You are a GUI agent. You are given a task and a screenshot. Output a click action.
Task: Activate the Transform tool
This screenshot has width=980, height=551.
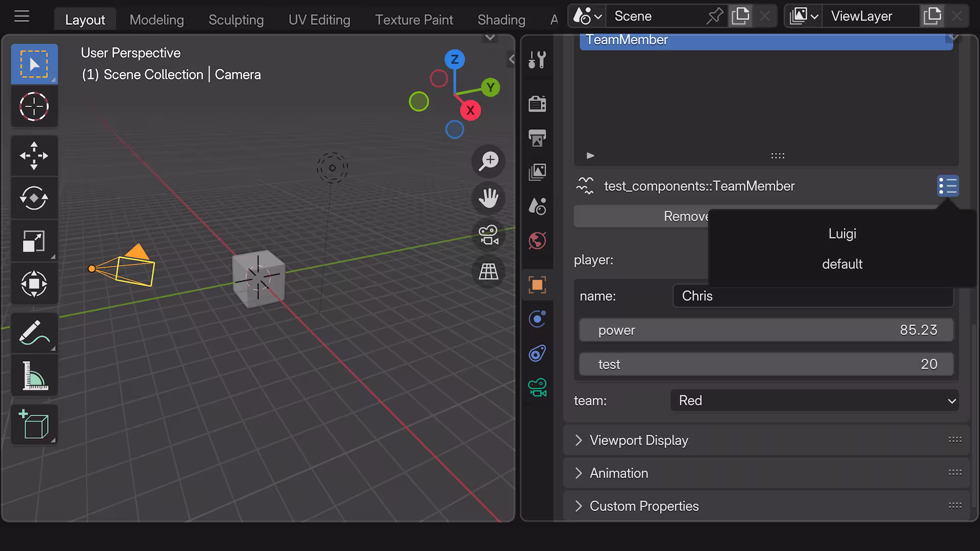point(34,284)
